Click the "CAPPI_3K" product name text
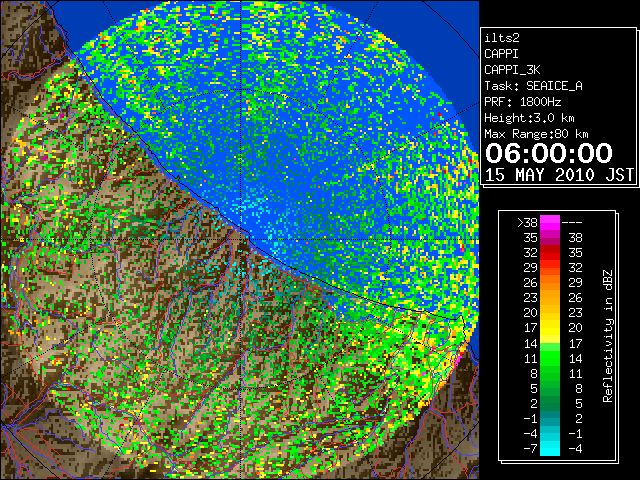Screen dimensions: 640x480 click(x=512, y=70)
